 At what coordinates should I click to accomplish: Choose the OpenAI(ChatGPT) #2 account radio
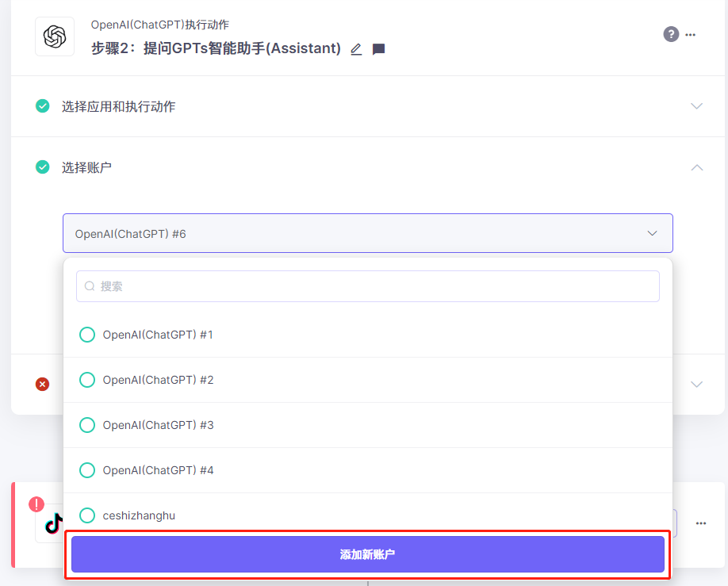pos(87,380)
